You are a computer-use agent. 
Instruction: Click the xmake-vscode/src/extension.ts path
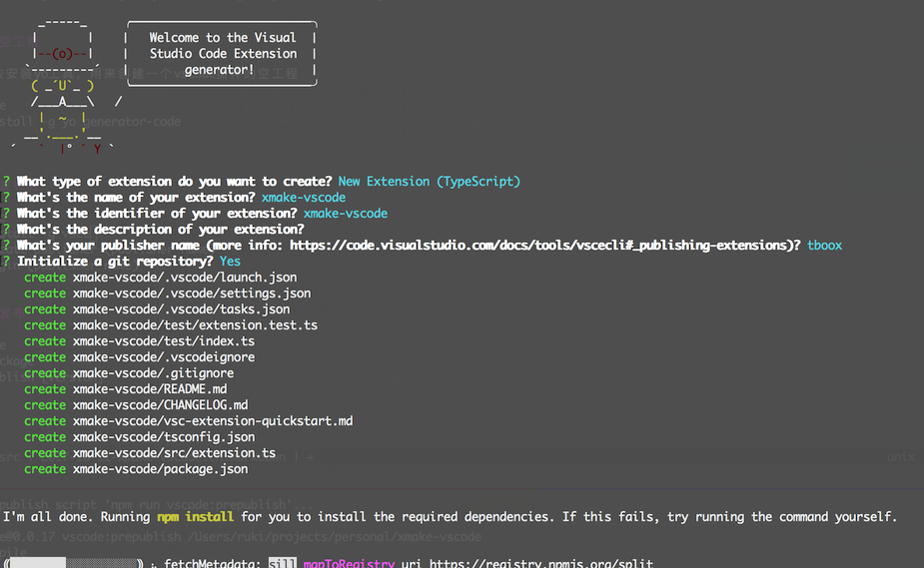(x=175, y=453)
